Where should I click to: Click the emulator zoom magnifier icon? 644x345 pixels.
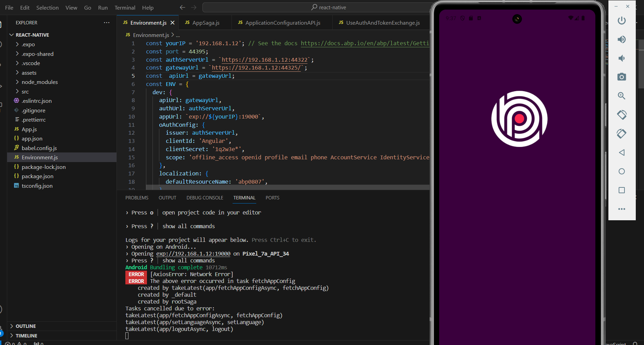[621, 96]
